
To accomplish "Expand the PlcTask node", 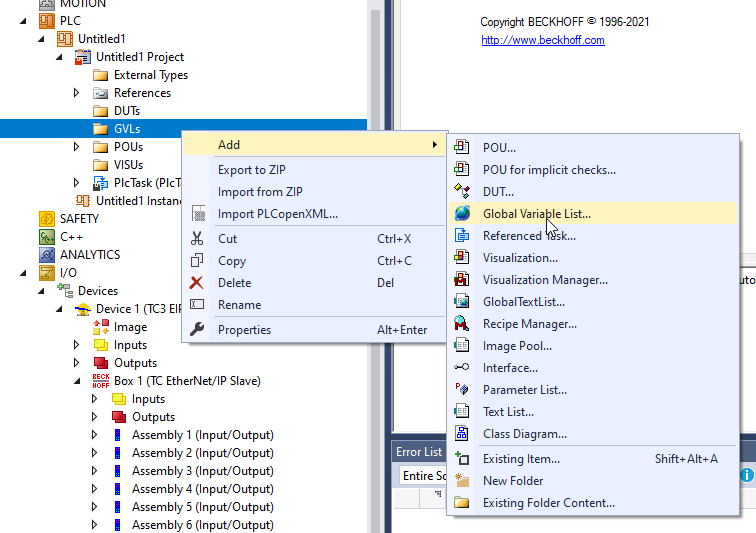I will (x=77, y=183).
